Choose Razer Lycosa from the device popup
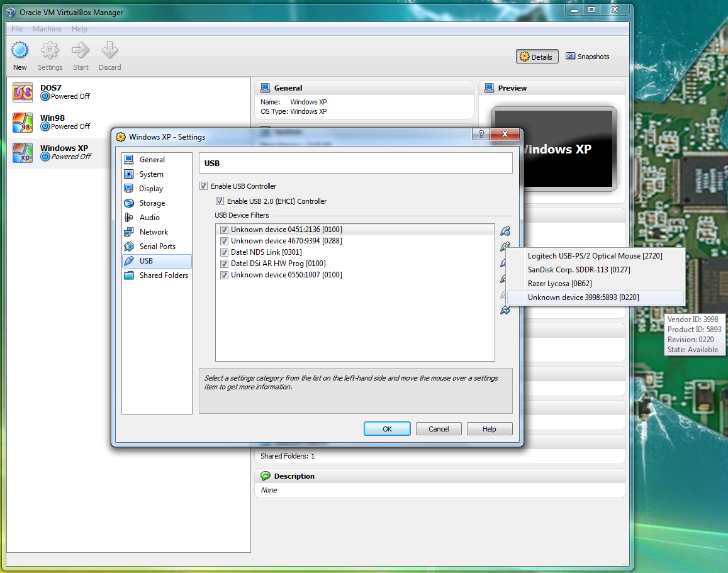The height and width of the screenshot is (573, 728). pyautogui.click(x=595, y=284)
